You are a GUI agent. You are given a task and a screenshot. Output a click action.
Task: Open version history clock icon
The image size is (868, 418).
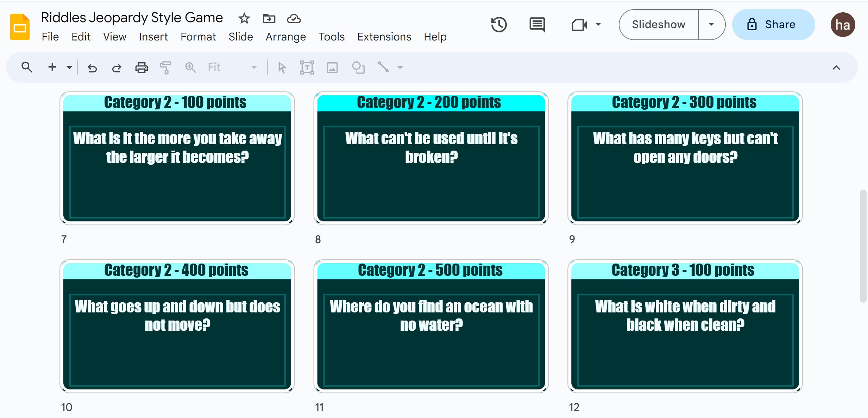(x=498, y=25)
